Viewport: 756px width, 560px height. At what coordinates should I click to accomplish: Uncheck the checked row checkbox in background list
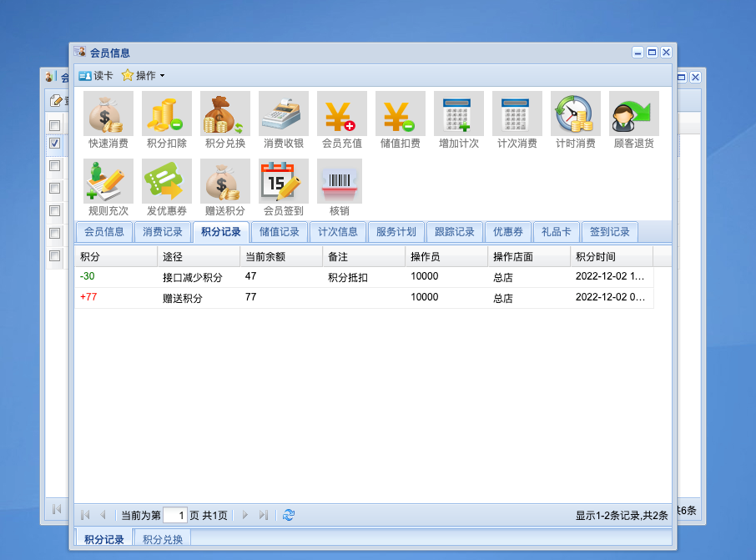tap(54, 144)
